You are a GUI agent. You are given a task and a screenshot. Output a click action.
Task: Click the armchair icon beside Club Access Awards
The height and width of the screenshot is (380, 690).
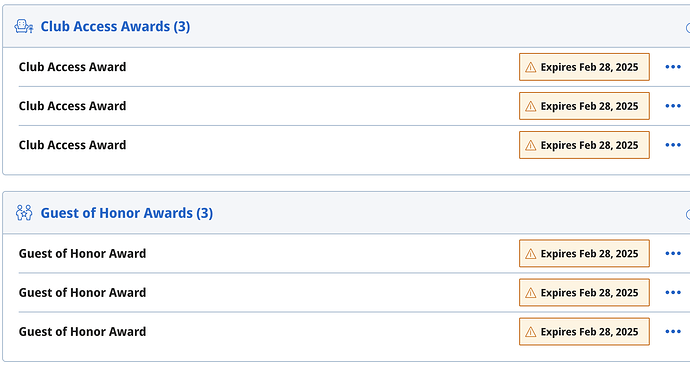tap(23, 26)
